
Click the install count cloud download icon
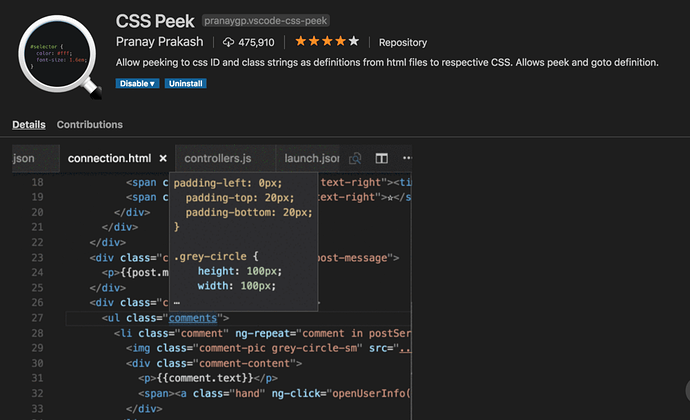(x=228, y=42)
